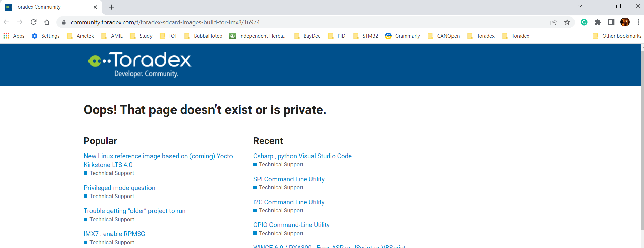Open the CANOpen bookmark folder
644x248 pixels.
(444, 36)
